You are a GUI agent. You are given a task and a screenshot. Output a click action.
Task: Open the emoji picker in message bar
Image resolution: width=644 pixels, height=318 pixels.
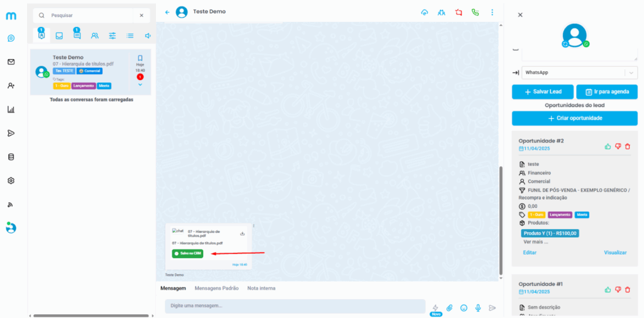click(x=464, y=307)
